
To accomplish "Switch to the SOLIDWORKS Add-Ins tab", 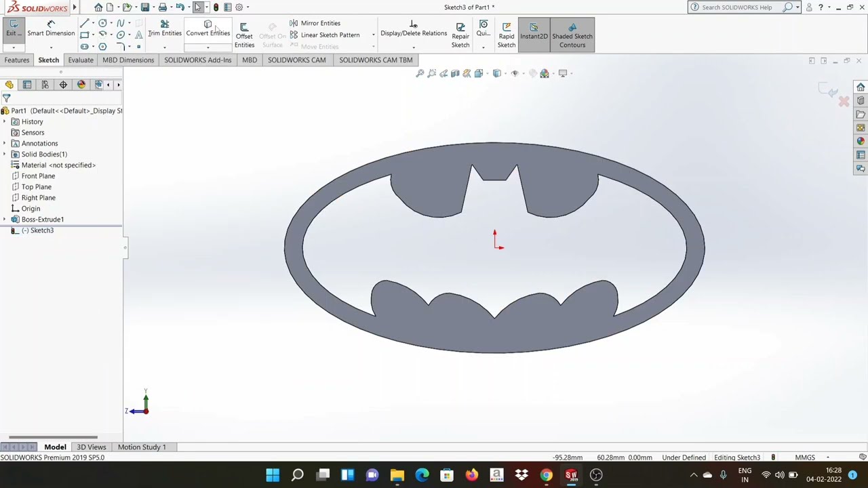I will [197, 60].
